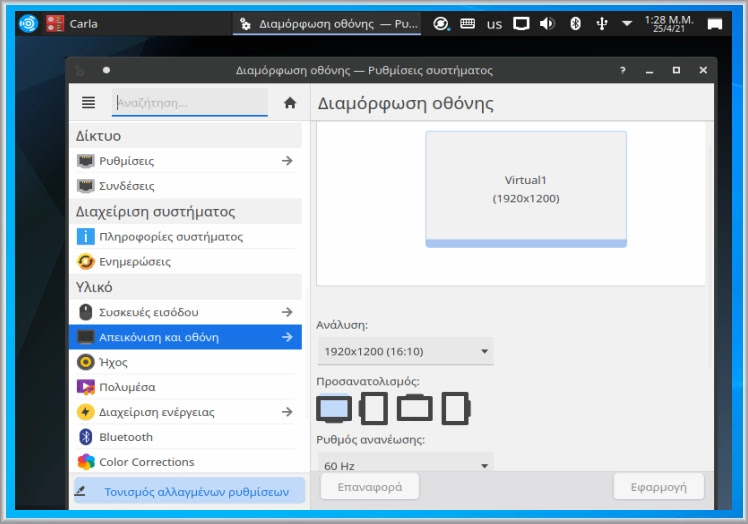Select Απεικόνιση και οθόνη entry

185,337
